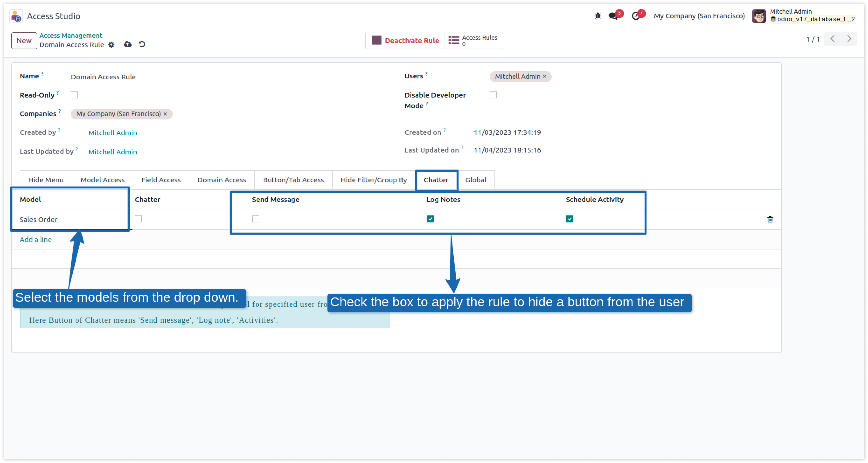Switch to the Model Access tab
This screenshot has height=463, width=868.
tap(102, 180)
